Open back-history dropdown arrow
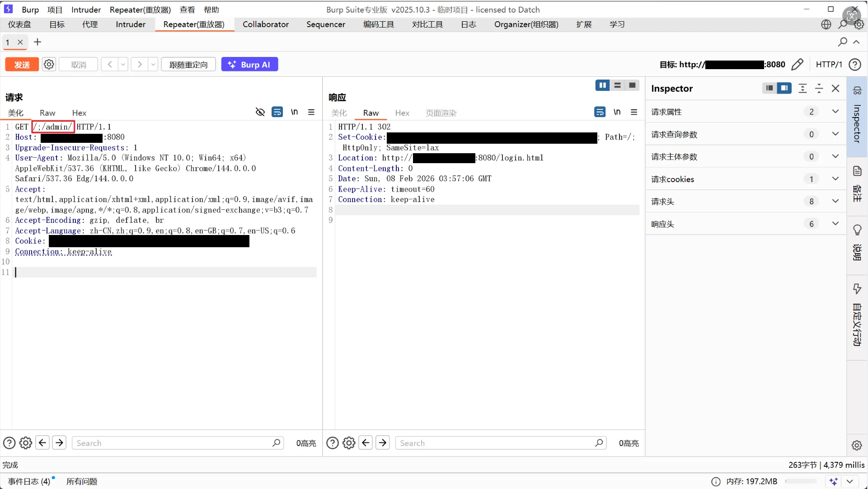The height and width of the screenshot is (489, 868). point(123,65)
